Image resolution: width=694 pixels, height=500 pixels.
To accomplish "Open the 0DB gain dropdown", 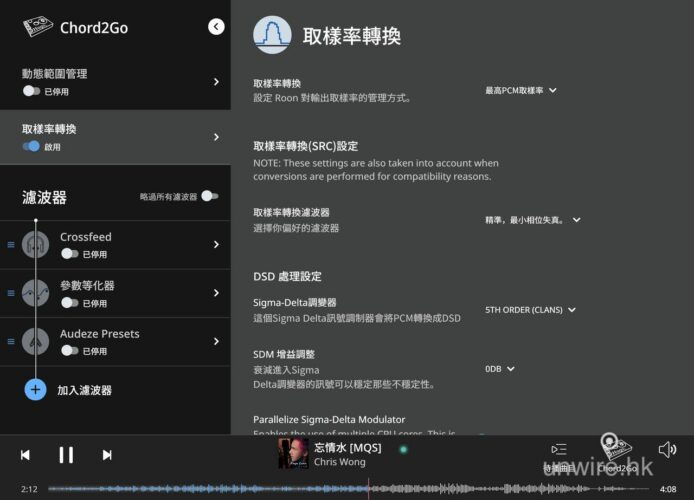I will [x=499, y=369].
